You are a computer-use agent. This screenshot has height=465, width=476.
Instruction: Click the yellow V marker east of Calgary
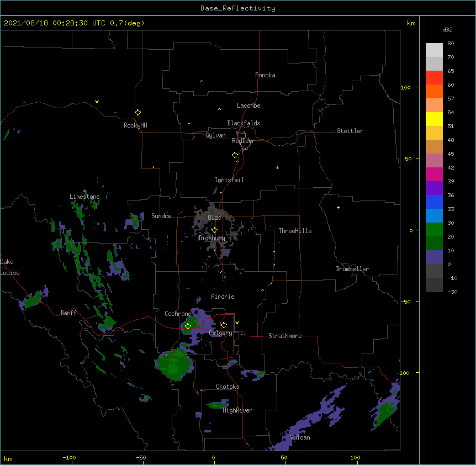point(237,323)
